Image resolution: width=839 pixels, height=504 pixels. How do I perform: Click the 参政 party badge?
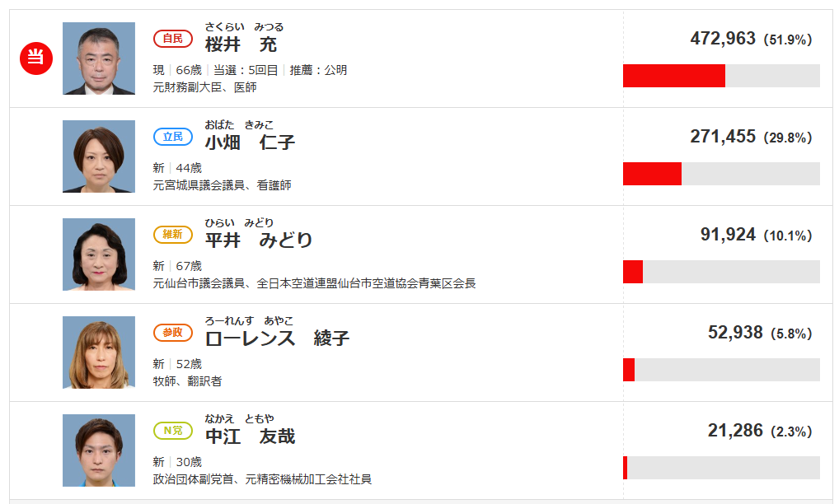click(173, 333)
